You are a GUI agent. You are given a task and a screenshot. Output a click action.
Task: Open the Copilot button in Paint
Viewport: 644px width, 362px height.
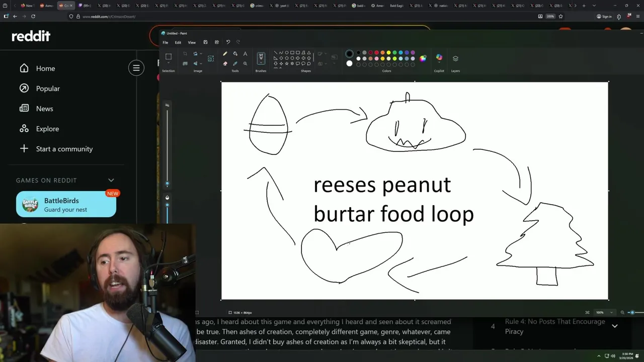point(439,58)
